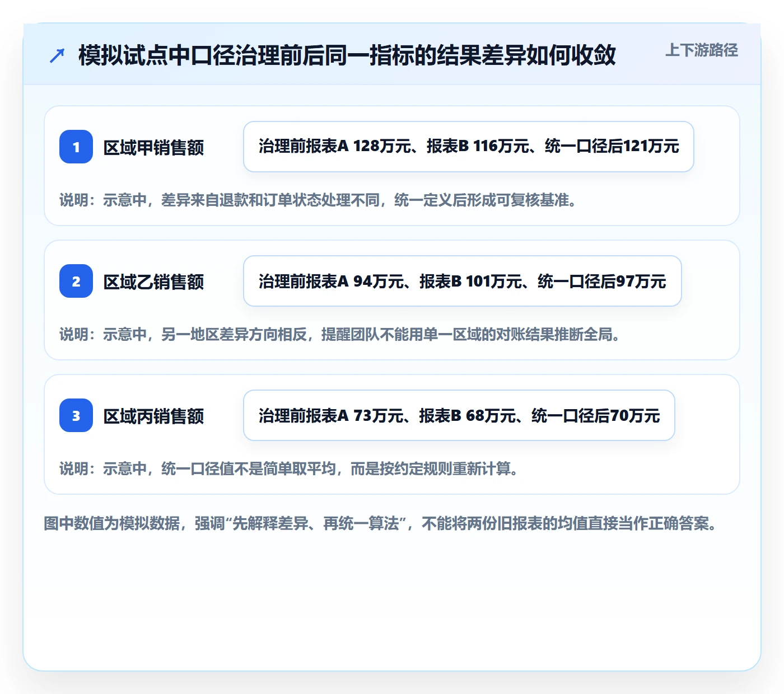The height and width of the screenshot is (694, 784).
Task: Click the value box with 统一口径后70万元
Action: (x=459, y=415)
